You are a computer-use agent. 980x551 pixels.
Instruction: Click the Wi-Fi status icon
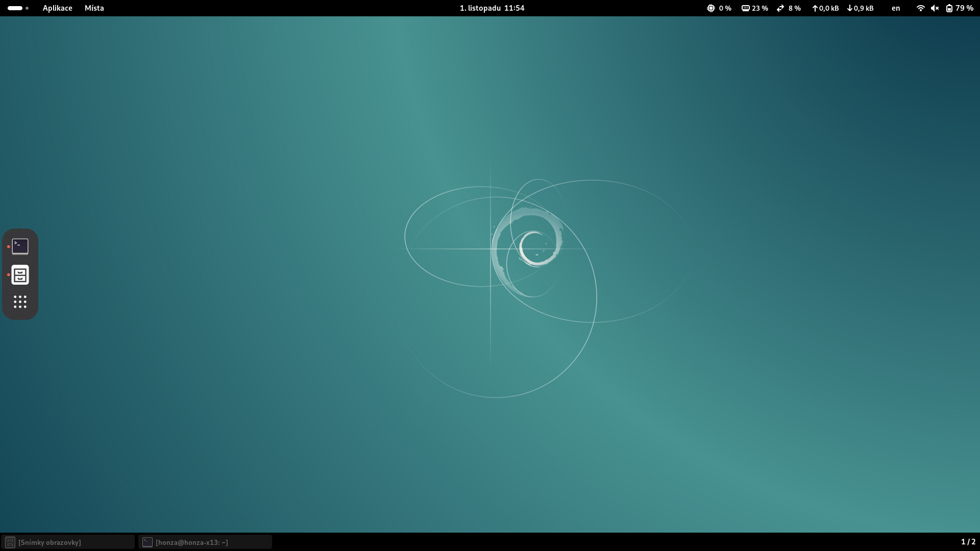pos(920,8)
